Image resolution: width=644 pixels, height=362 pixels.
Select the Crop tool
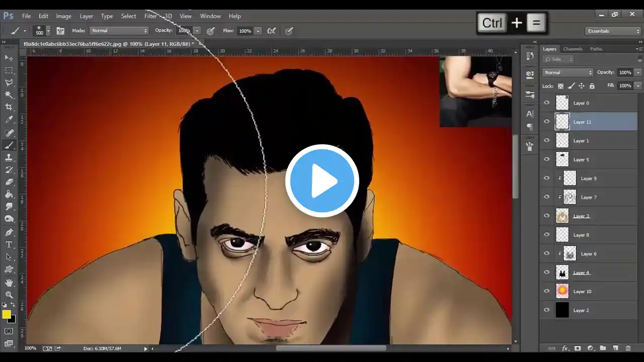click(9, 107)
